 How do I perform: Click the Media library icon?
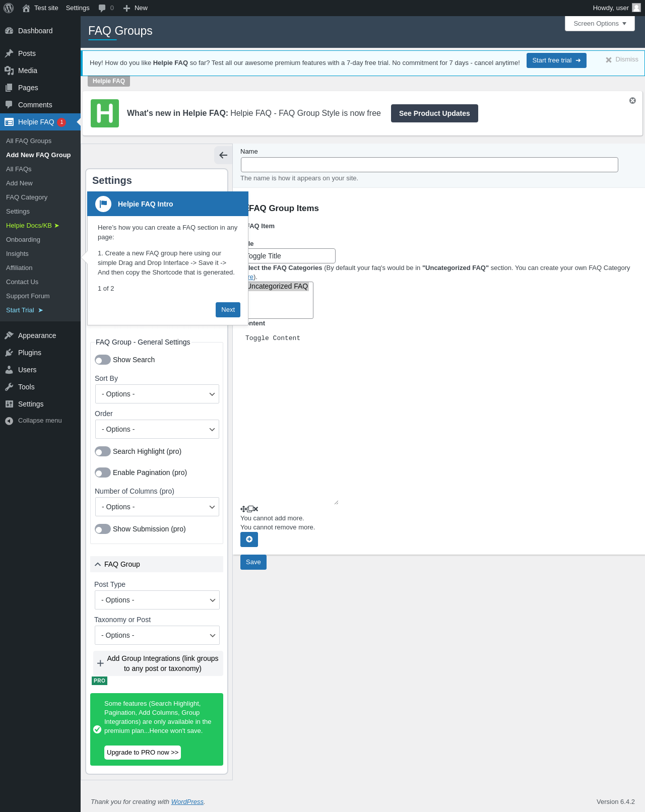9,71
